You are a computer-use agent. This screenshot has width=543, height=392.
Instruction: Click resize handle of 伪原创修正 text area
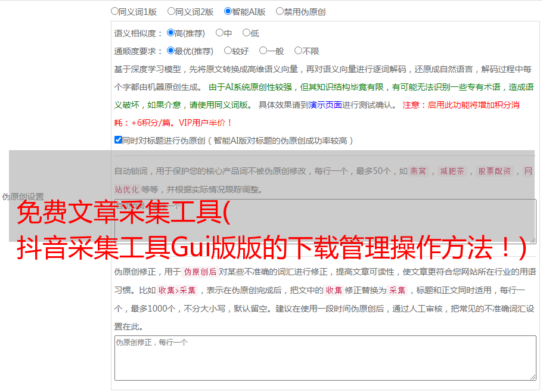(x=533, y=378)
